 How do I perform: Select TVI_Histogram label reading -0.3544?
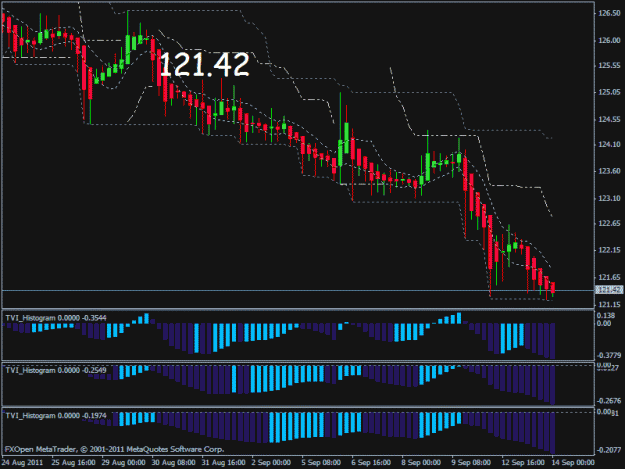pos(56,318)
